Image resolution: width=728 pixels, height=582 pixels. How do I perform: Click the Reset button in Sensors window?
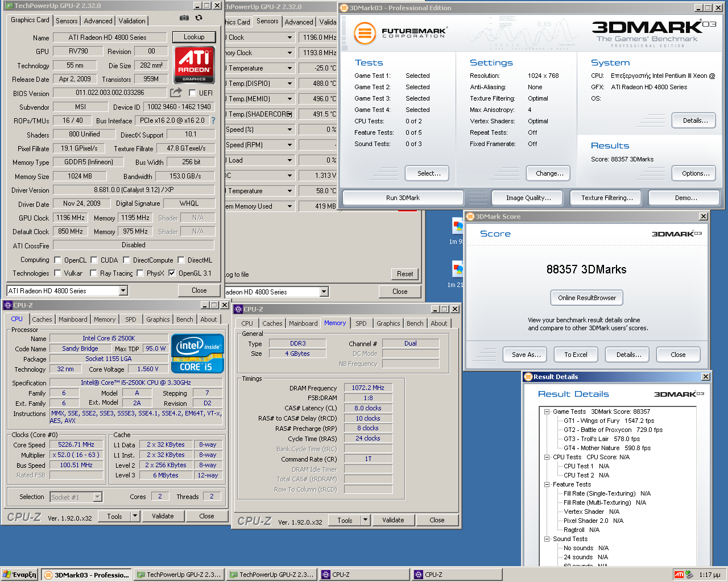pos(405,274)
